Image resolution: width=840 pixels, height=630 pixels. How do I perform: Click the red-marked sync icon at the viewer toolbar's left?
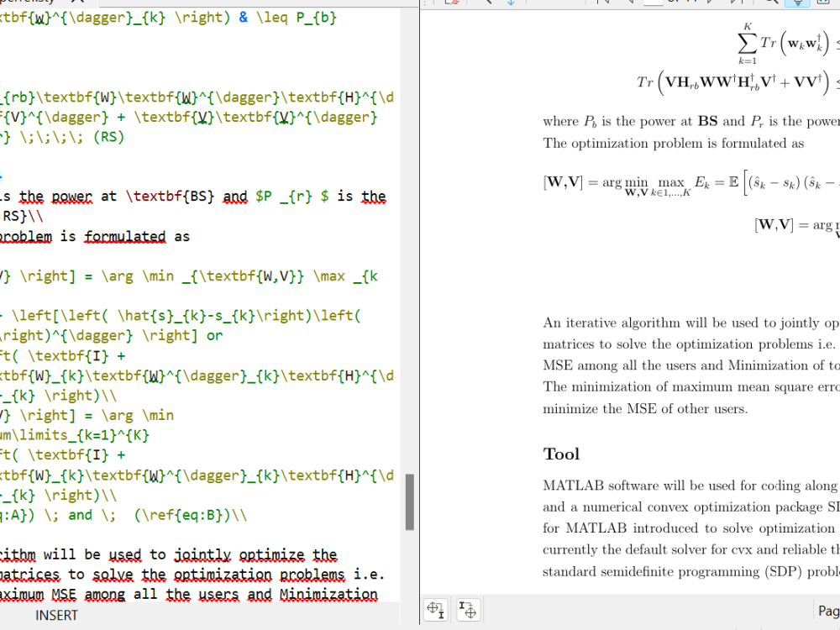pos(451,3)
